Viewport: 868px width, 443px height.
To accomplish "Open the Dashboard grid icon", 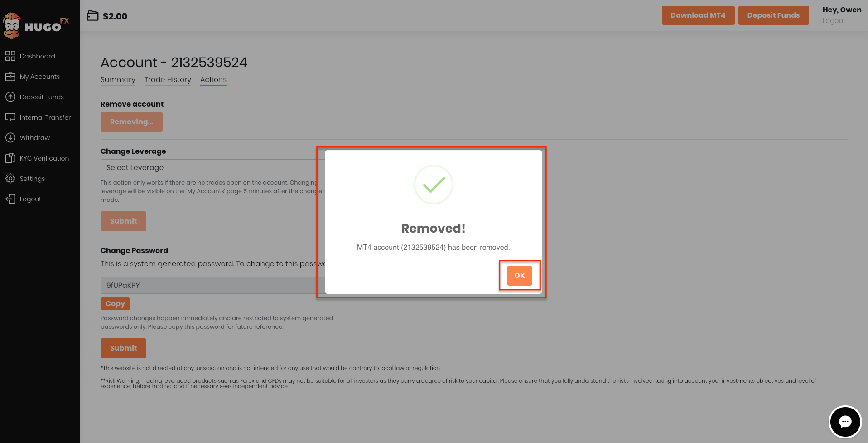I will click(x=10, y=56).
